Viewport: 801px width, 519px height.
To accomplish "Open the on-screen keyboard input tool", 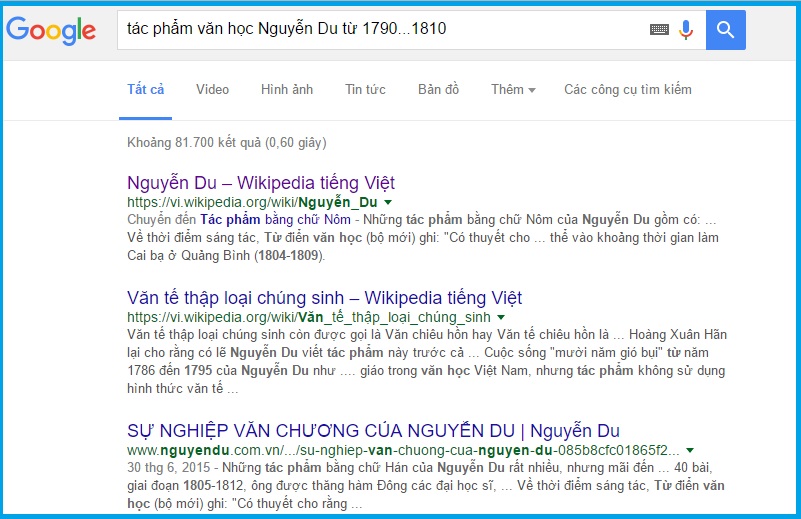I will (658, 30).
